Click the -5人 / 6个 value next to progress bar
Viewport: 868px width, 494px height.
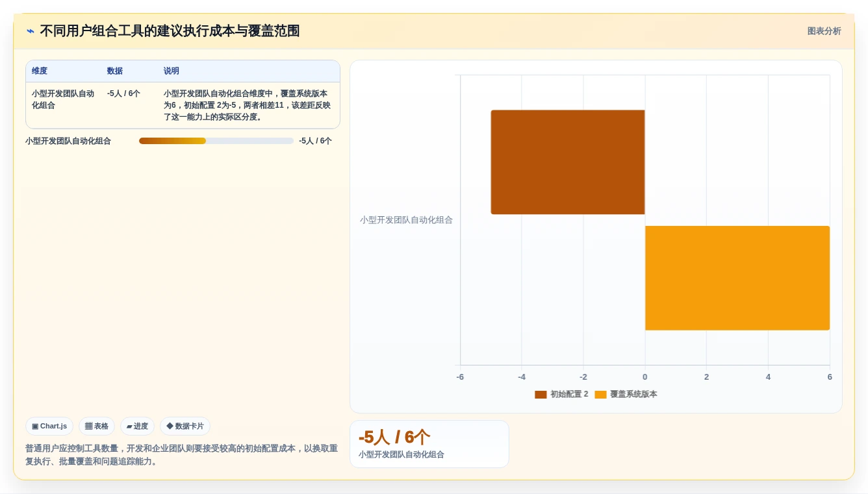coord(315,141)
